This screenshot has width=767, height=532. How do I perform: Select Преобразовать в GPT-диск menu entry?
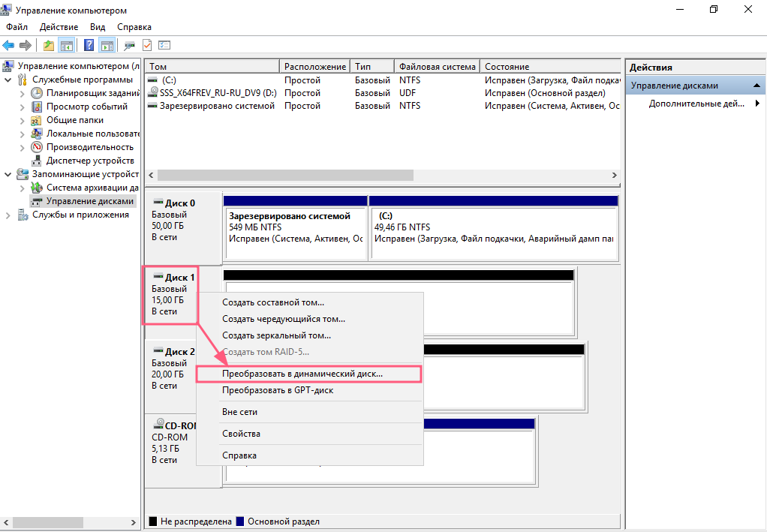pos(278,390)
